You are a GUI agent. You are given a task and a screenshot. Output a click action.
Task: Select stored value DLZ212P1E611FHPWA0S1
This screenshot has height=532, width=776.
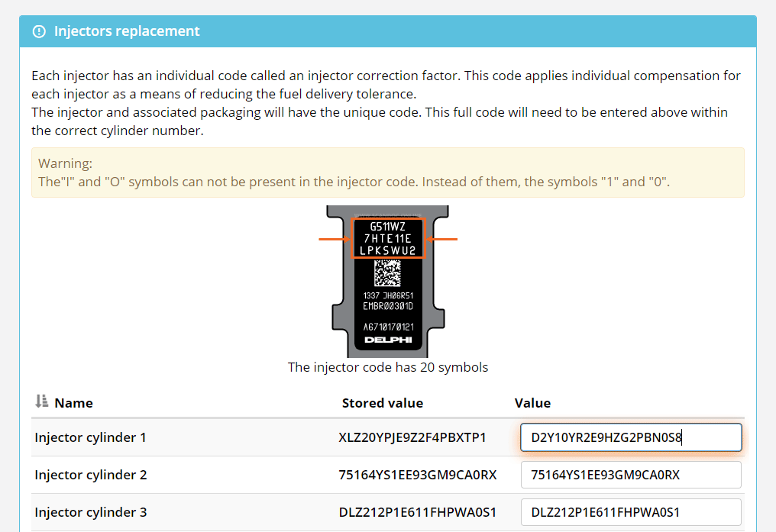[x=417, y=512]
